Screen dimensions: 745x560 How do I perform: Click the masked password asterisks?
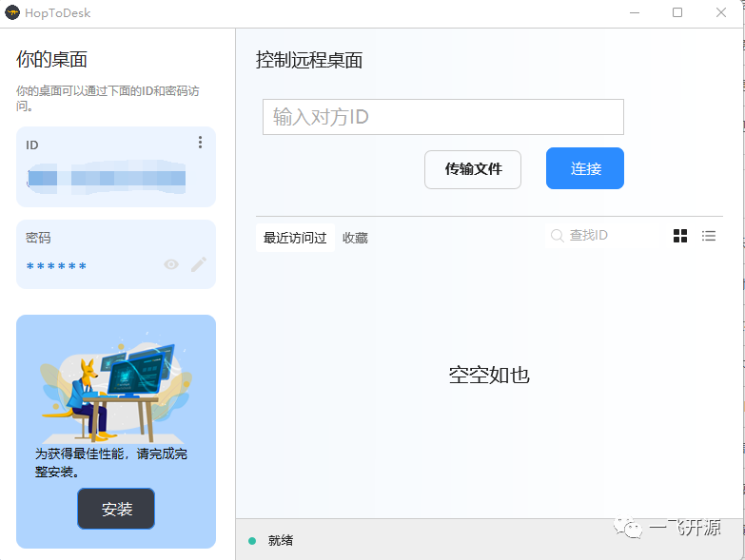click(56, 266)
